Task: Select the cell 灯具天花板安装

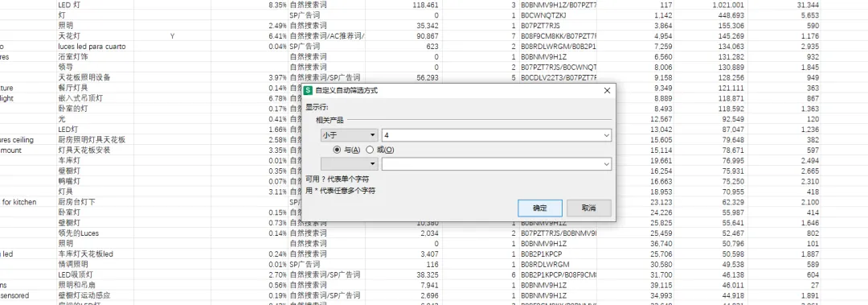Action: [x=84, y=150]
